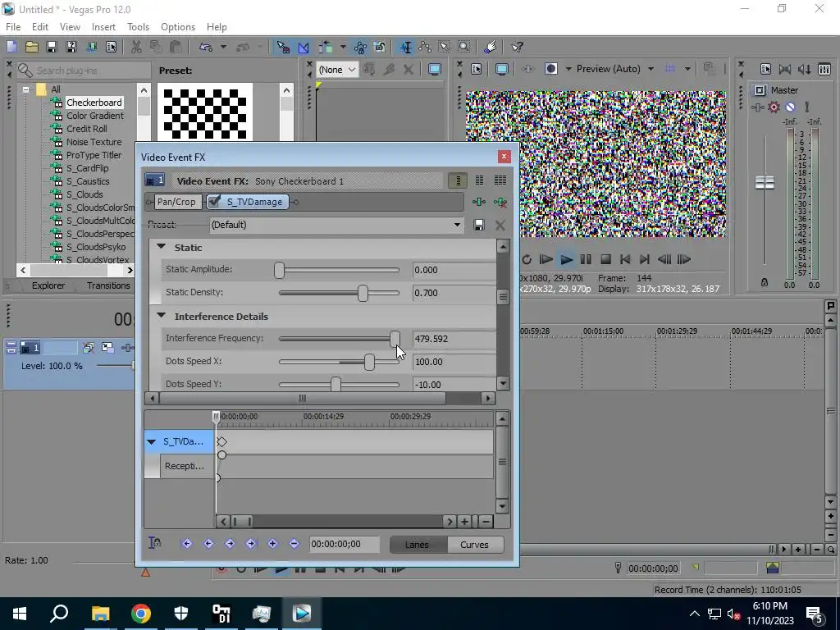Stop playback in the preview window
840x630 pixels.
coord(605,260)
